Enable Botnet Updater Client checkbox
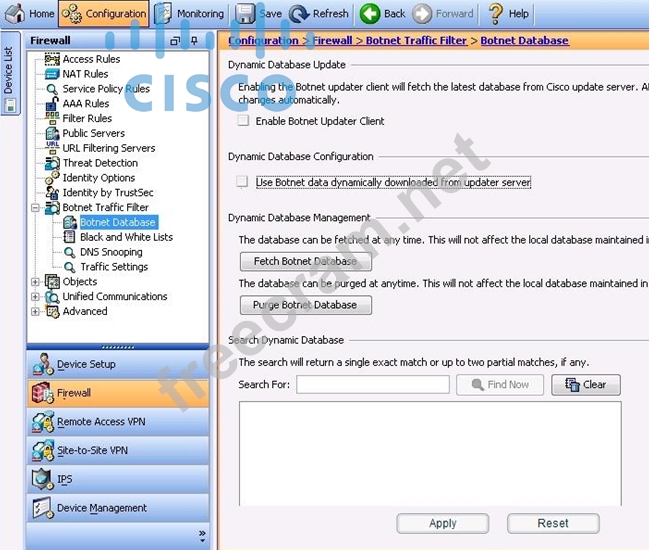Image resolution: width=649 pixels, height=550 pixels. click(243, 121)
